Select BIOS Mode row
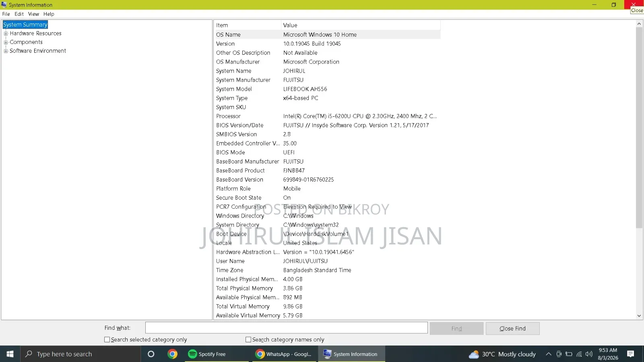644x362 pixels. click(x=327, y=152)
